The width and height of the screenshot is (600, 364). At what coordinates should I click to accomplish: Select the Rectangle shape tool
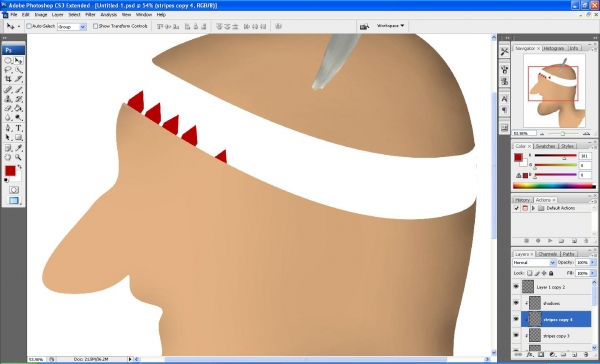pyautogui.click(x=18, y=137)
